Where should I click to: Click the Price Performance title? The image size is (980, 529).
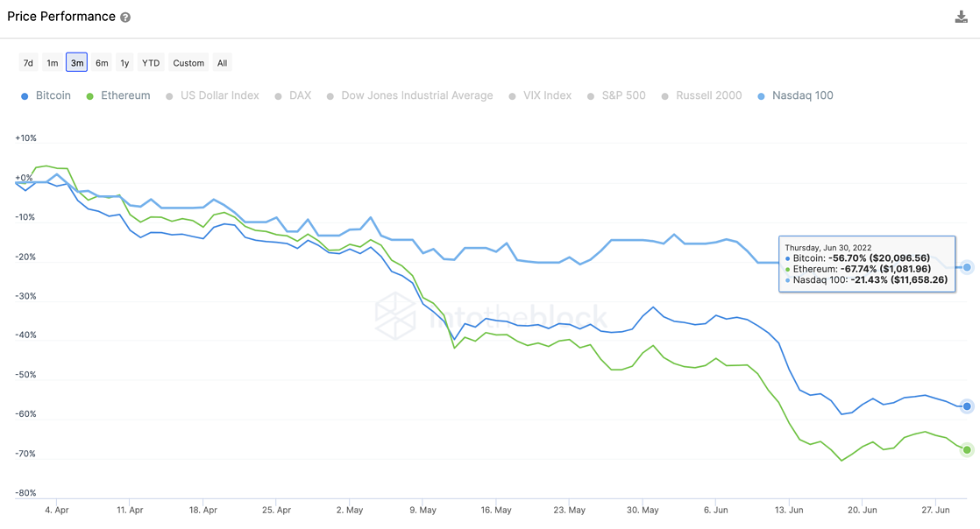(x=61, y=17)
